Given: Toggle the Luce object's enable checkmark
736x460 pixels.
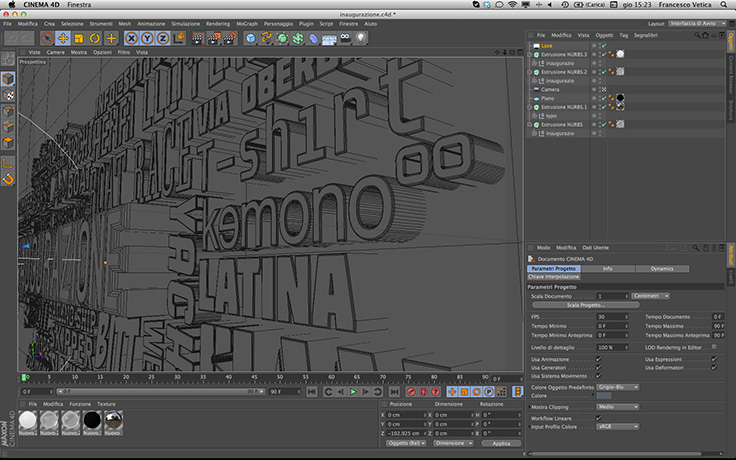Looking at the screenshot, I should pos(604,46).
